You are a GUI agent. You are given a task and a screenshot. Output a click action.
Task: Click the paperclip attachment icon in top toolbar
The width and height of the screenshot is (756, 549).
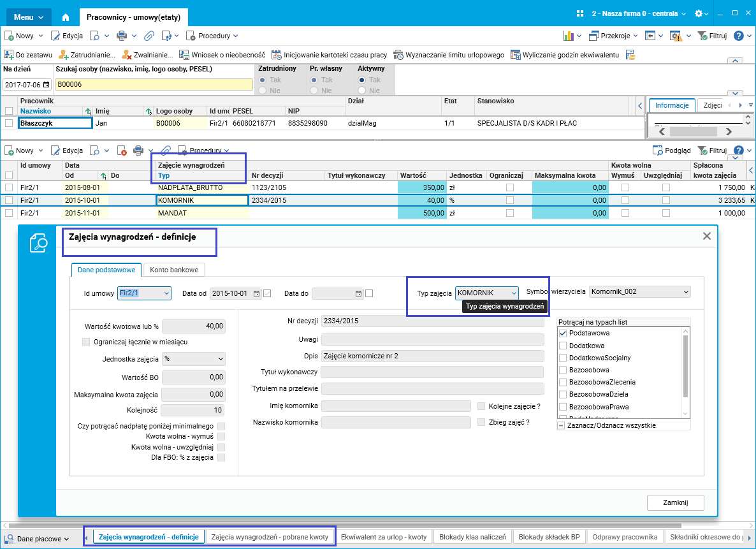coord(149,36)
